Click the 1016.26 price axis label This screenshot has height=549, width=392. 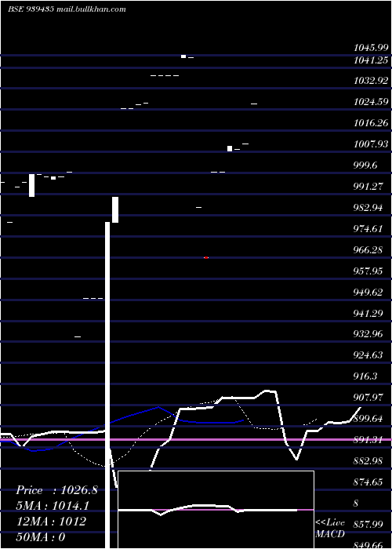(x=371, y=123)
